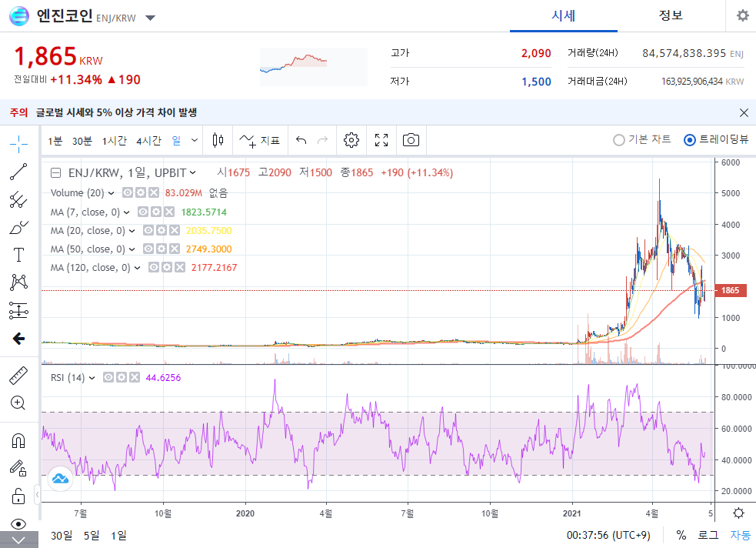Expand the MA (7, close, 0) chevron
The width and height of the screenshot is (756, 548).
[x=126, y=212]
